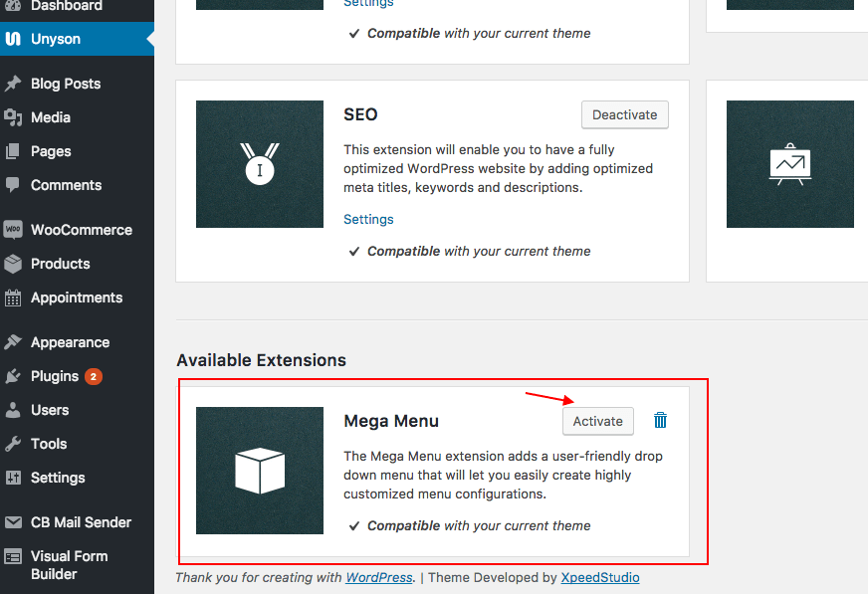Screen dimensions: 868x594
Task: Click the Mega Menu description text
Action: coord(504,475)
